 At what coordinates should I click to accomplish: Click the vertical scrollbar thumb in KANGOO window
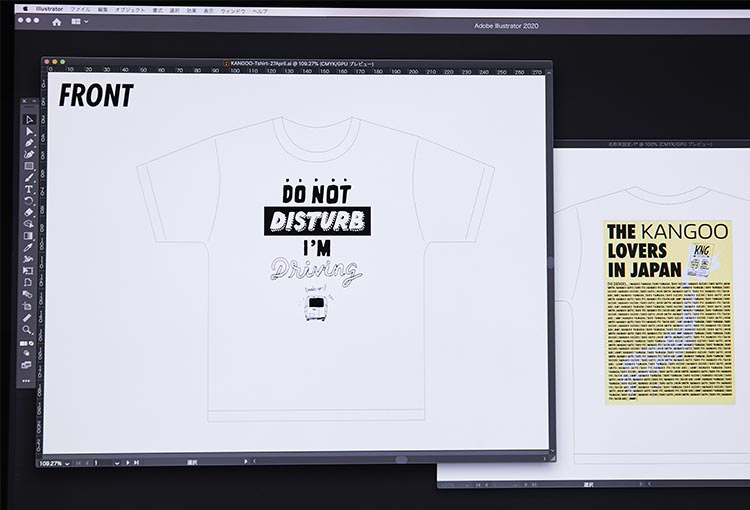click(551, 262)
